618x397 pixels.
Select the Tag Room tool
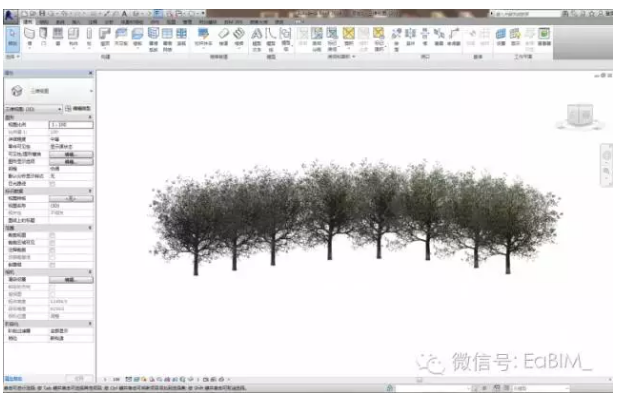click(x=332, y=39)
